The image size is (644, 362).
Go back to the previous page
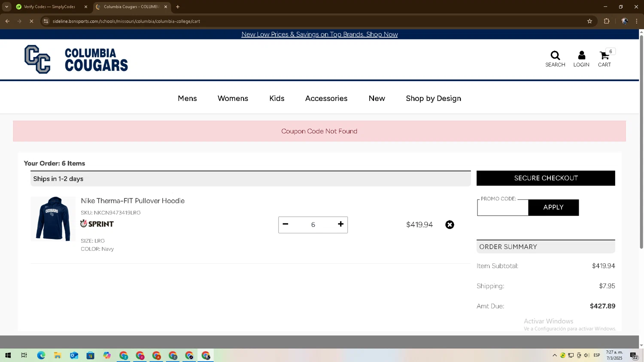pos(7,21)
